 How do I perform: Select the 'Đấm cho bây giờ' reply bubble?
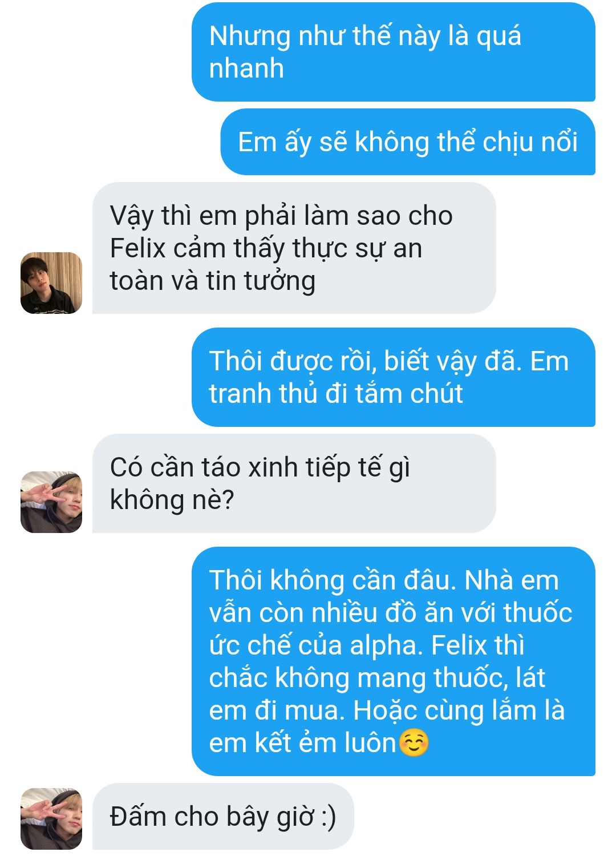[223, 817]
